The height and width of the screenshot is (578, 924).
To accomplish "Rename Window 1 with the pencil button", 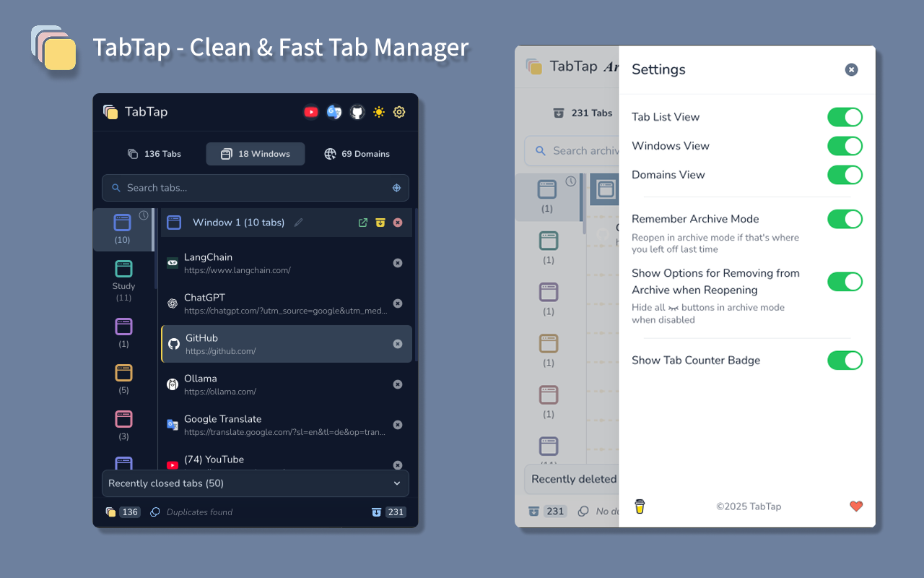I will click(298, 223).
